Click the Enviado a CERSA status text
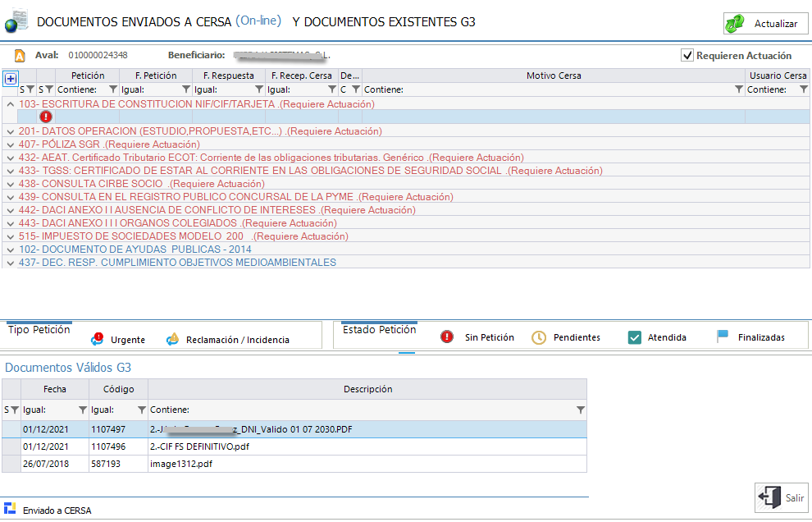The width and height of the screenshot is (812, 522). pos(57,511)
